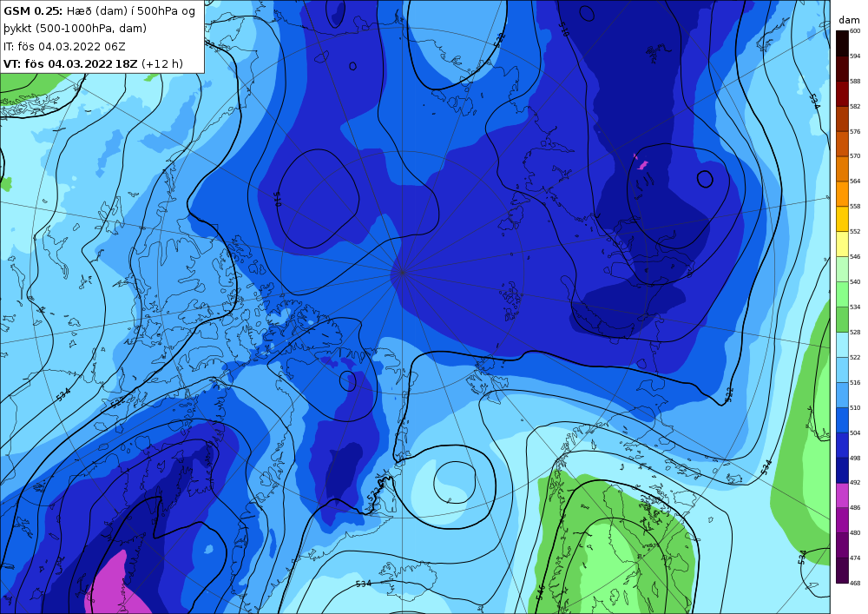
Task: Click the title line "GSM 0.25: Hæð (dam) í 500hPa og"
Action: click(99, 11)
